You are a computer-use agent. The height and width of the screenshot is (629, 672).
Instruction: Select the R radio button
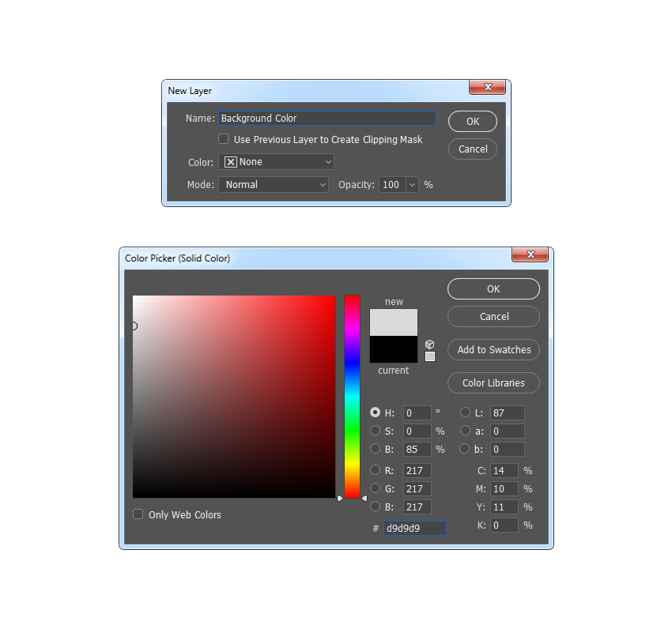pos(376,470)
